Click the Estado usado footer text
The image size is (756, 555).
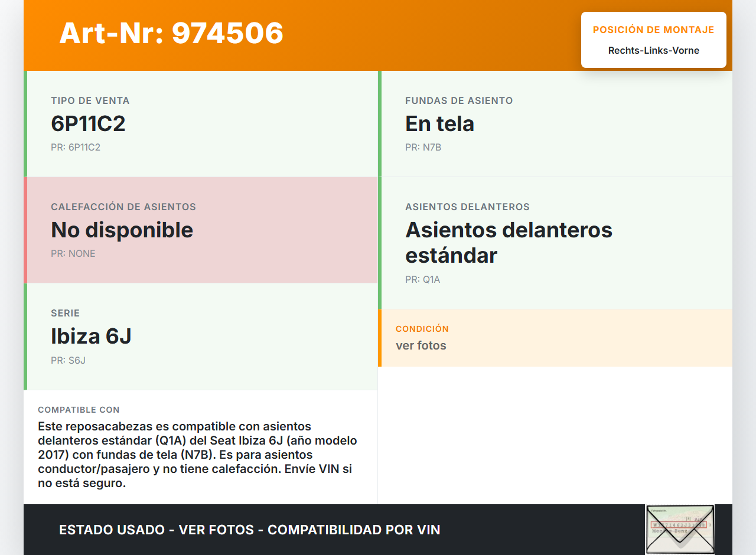click(249, 530)
